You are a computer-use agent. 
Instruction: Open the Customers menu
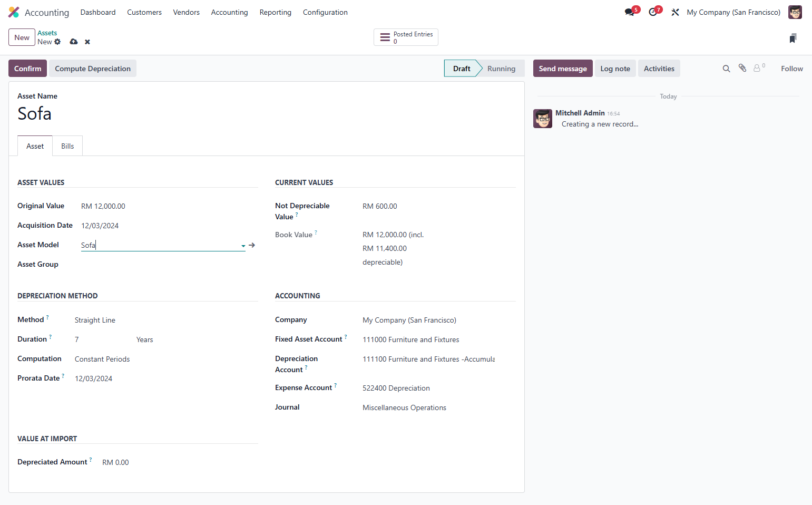coord(144,12)
